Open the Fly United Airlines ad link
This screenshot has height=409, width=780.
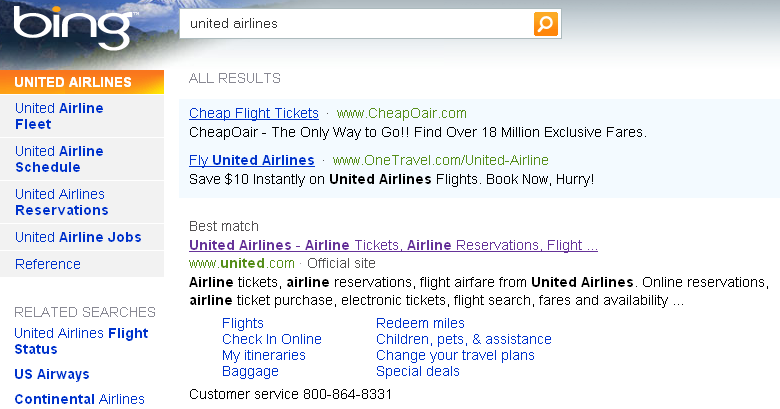pyautogui.click(x=252, y=160)
